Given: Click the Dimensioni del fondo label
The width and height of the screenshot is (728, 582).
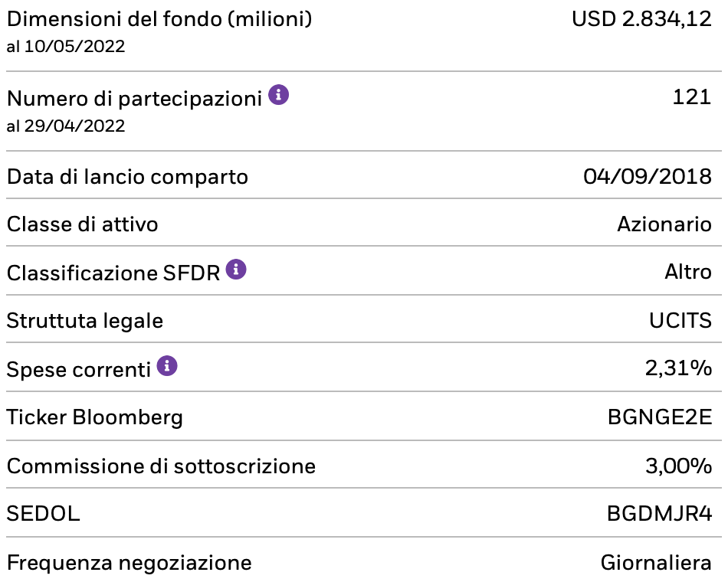Looking at the screenshot, I should point(159,19).
